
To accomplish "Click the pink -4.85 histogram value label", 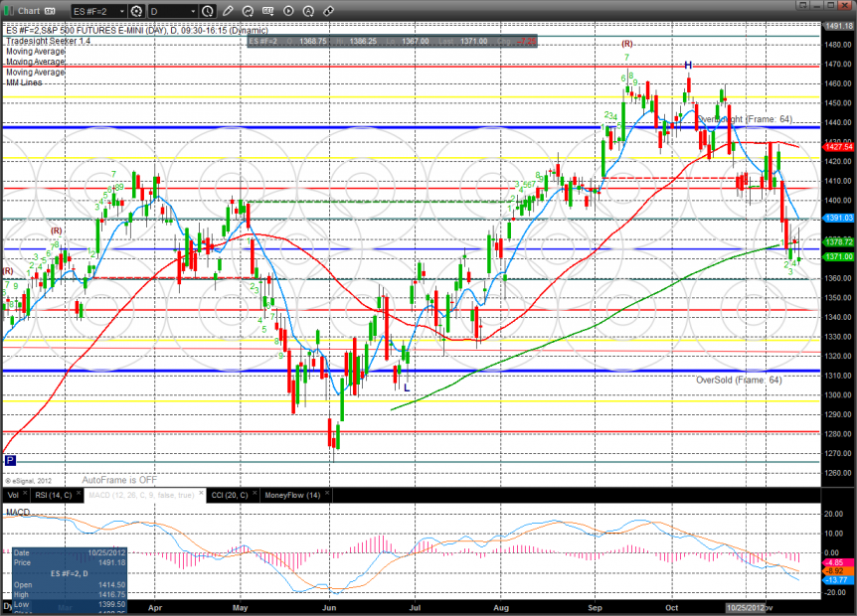I will tap(837, 562).
